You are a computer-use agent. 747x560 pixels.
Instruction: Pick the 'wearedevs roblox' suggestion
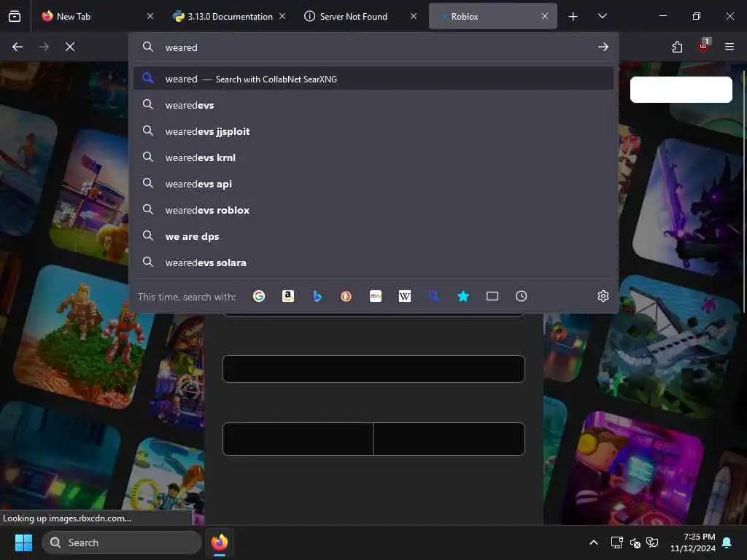(x=373, y=210)
